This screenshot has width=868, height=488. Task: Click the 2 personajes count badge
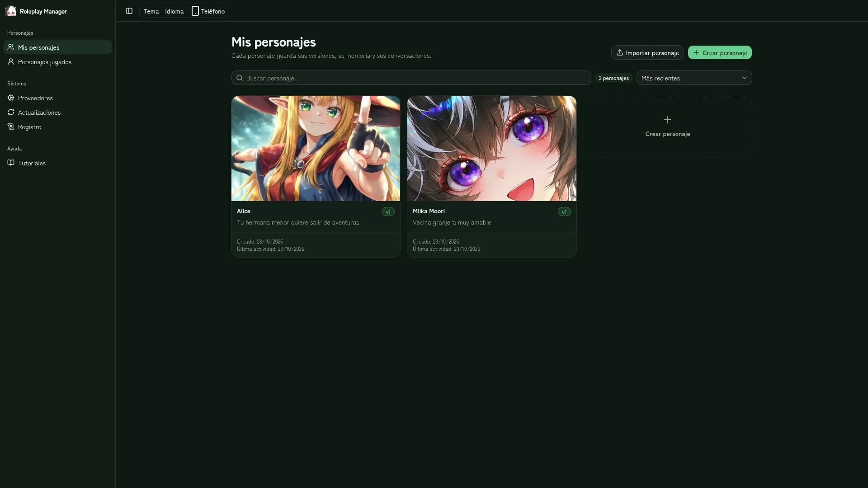(613, 78)
